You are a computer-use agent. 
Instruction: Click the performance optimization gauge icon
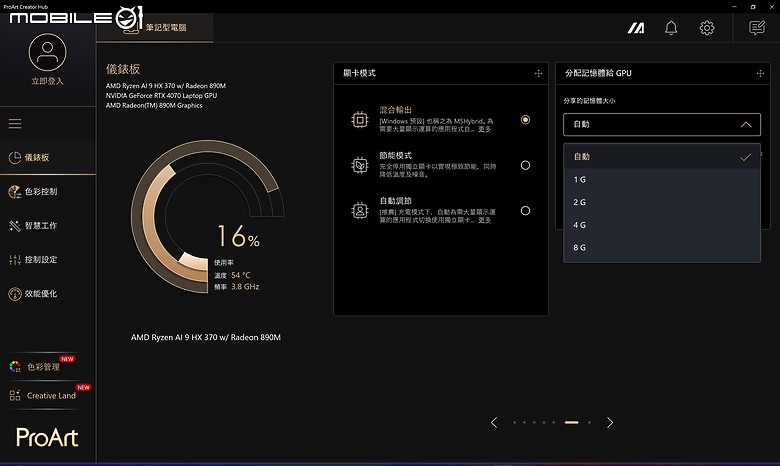(x=15, y=293)
